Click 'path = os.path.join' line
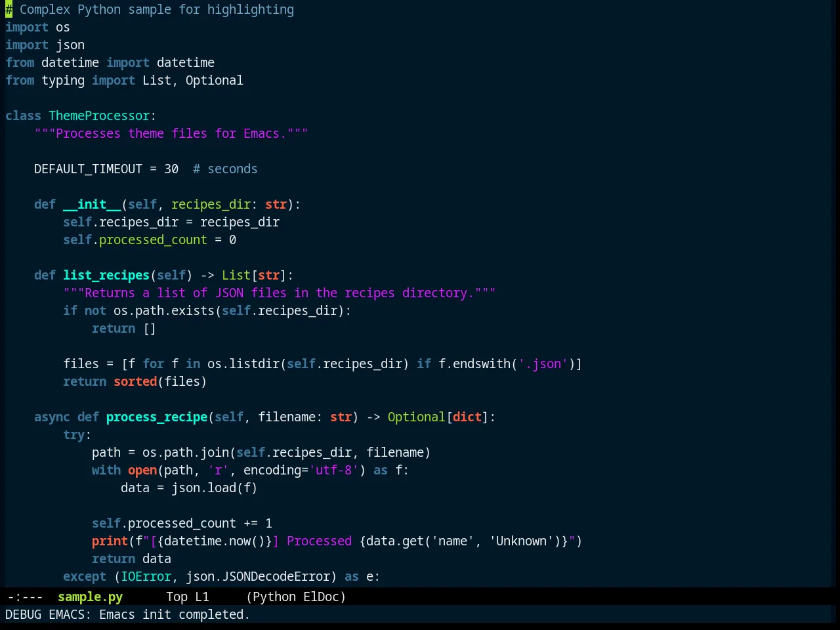This screenshot has height=630, width=840. coord(261,452)
